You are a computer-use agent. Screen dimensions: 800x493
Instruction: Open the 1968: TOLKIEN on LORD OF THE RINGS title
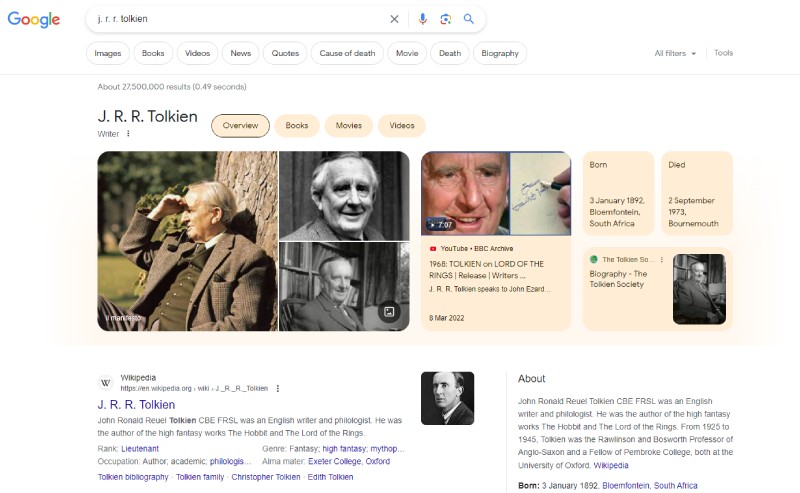click(x=486, y=269)
